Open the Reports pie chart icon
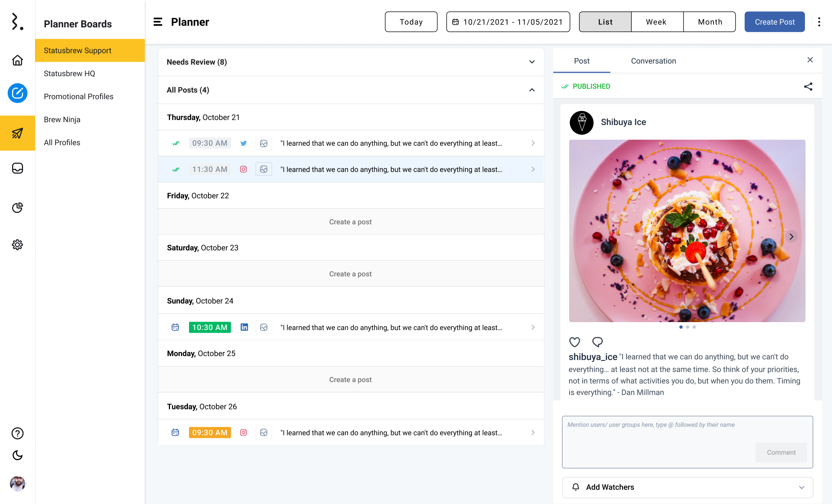The image size is (832, 504). 17,207
